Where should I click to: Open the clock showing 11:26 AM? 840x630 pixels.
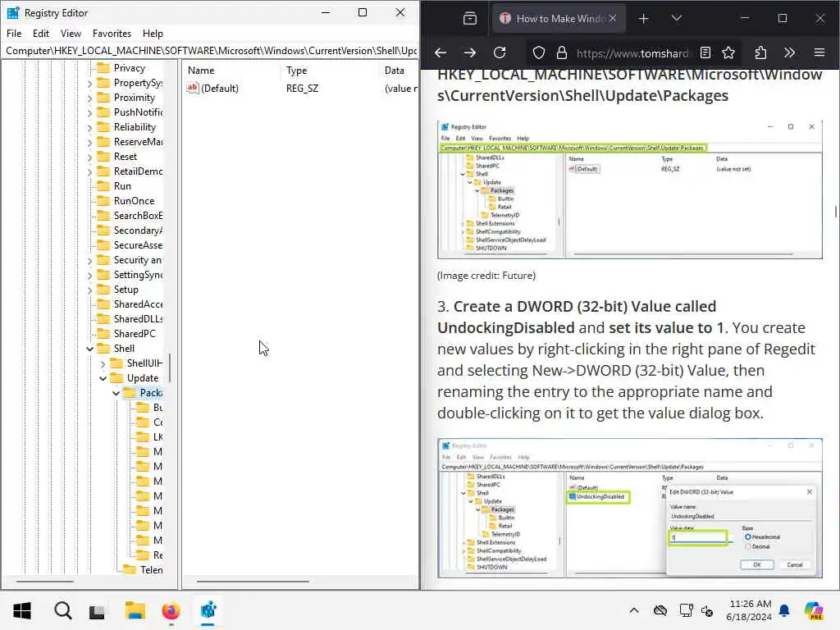[x=748, y=610]
